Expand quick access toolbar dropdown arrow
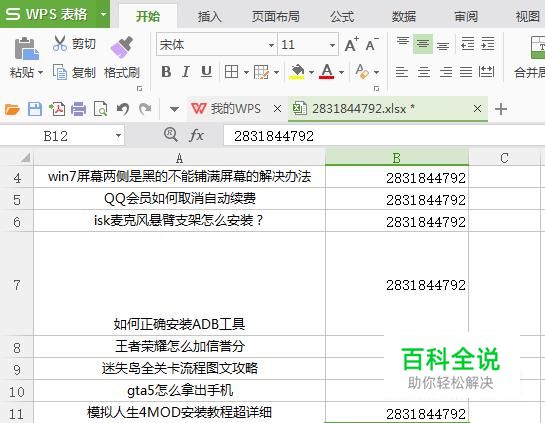545x423 pixels. click(x=174, y=109)
